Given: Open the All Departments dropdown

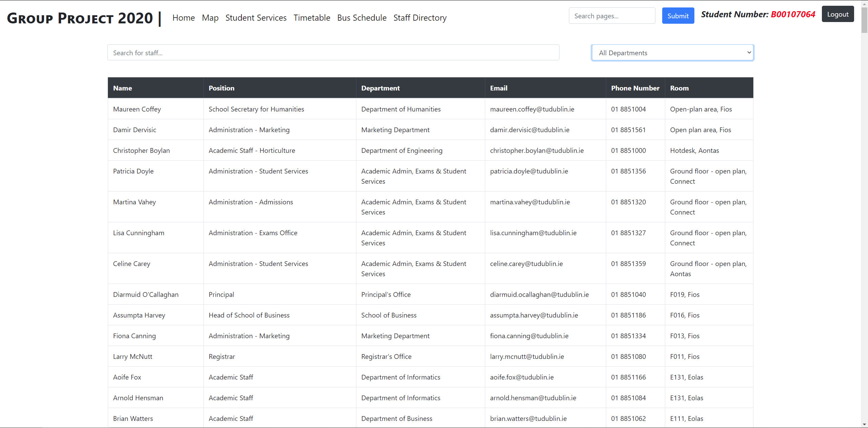Looking at the screenshot, I should click(x=673, y=53).
